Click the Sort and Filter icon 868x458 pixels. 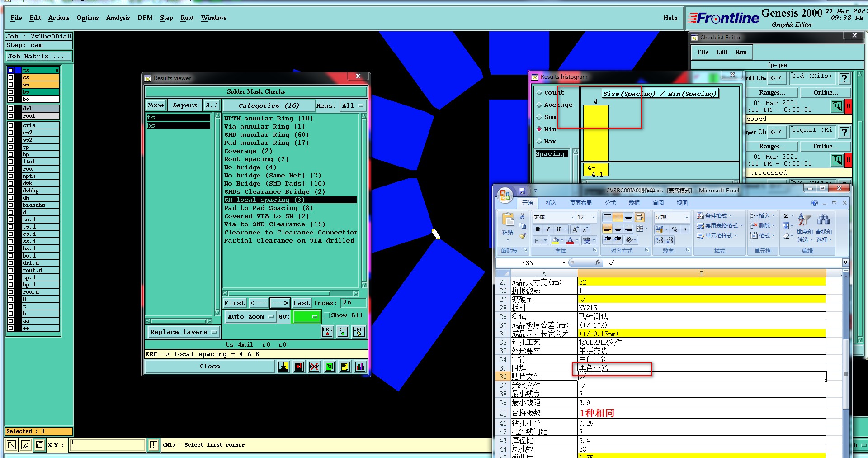804,220
